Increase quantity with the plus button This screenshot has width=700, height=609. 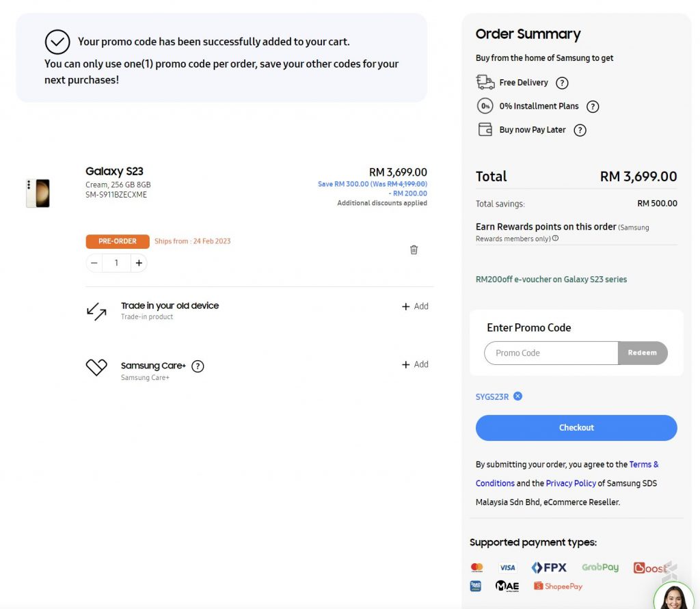[x=139, y=263]
